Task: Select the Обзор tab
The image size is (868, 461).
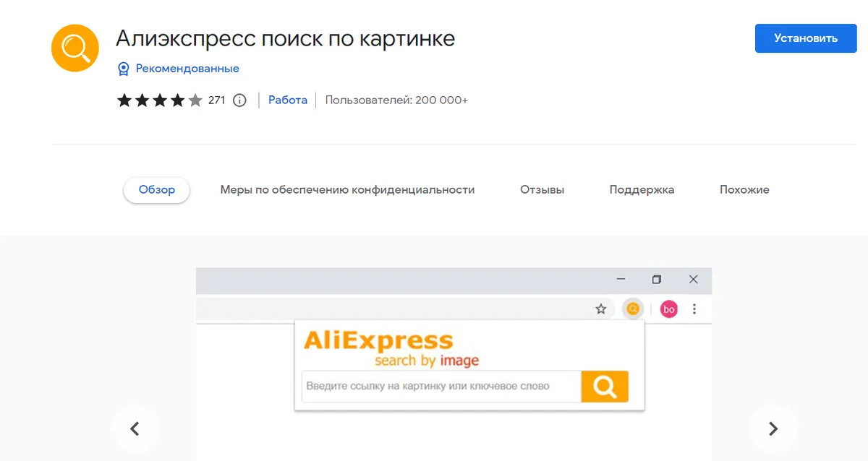Action: [x=157, y=190]
